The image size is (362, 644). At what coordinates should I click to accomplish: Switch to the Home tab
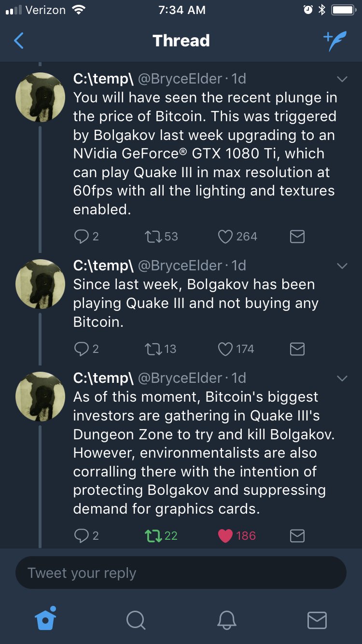click(x=46, y=619)
